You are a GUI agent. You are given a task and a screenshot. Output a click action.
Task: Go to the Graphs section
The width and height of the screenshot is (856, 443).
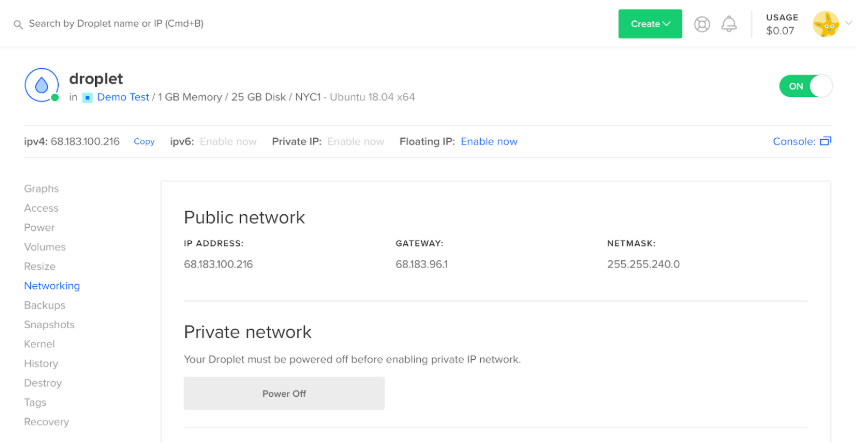pyautogui.click(x=41, y=189)
